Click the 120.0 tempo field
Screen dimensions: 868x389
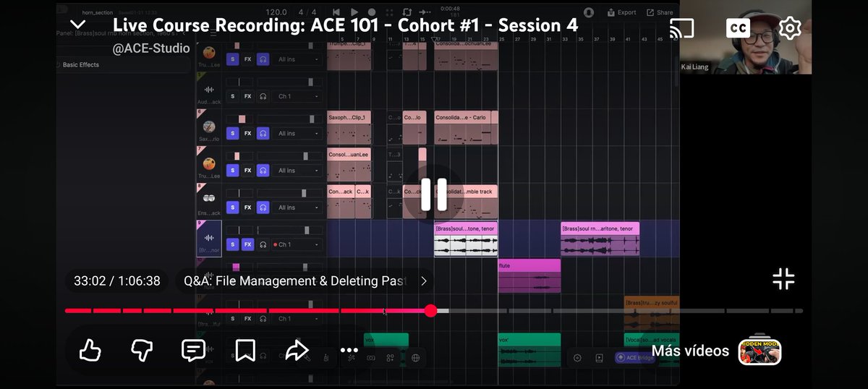click(x=276, y=12)
